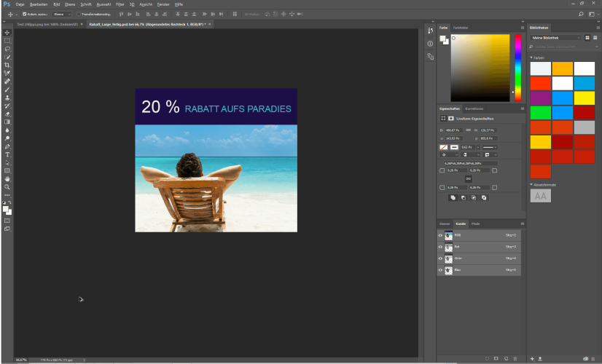Viewport: 602px width, 364px height.
Task: Switch libraries to list view
Action: coord(595,38)
